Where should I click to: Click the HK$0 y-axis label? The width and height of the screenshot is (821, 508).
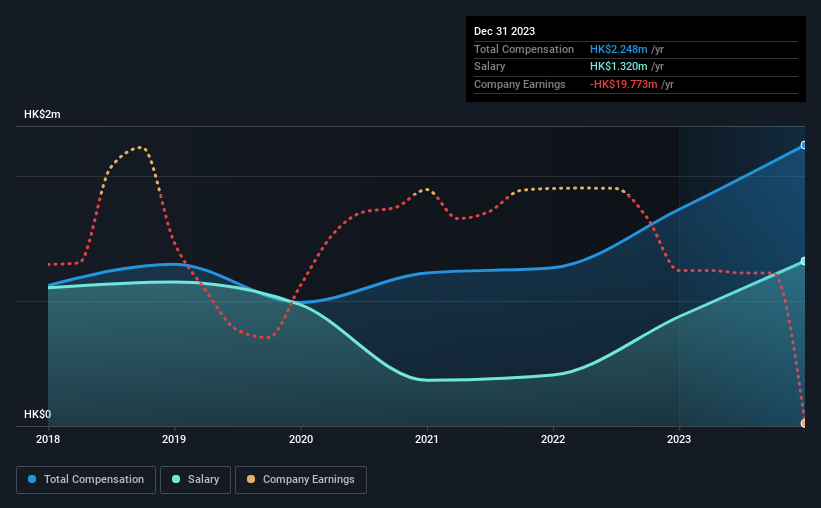pos(38,414)
